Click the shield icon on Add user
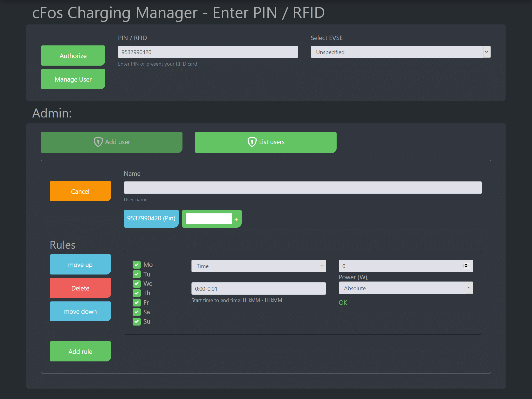This screenshot has height=399, width=532. click(98, 142)
